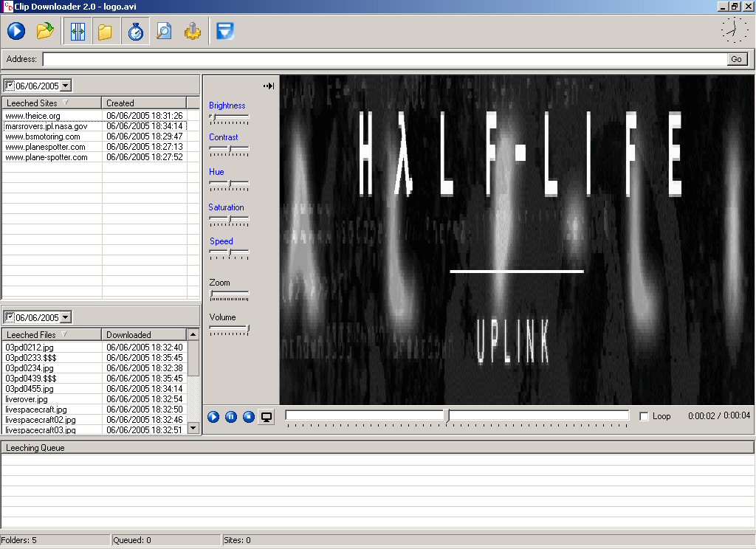Click the analog clock icon in the toolbar corner
Screen dimensions: 756x549
pyautogui.click(x=734, y=30)
